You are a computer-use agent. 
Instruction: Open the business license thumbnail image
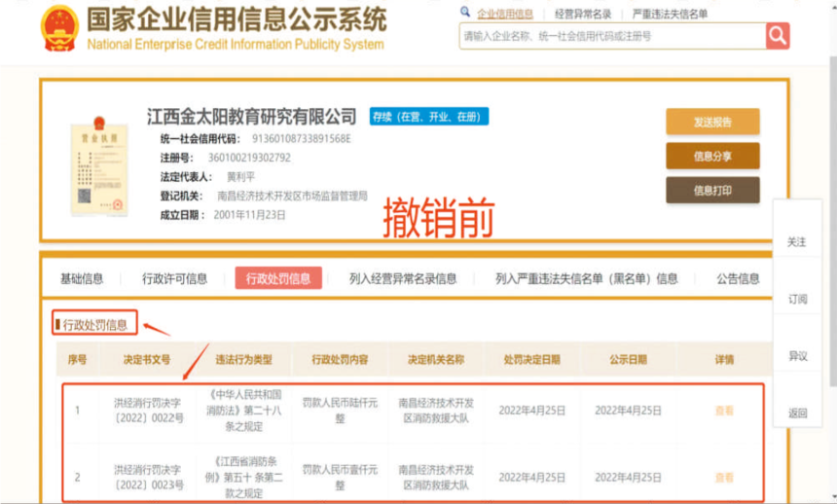pos(99,167)
